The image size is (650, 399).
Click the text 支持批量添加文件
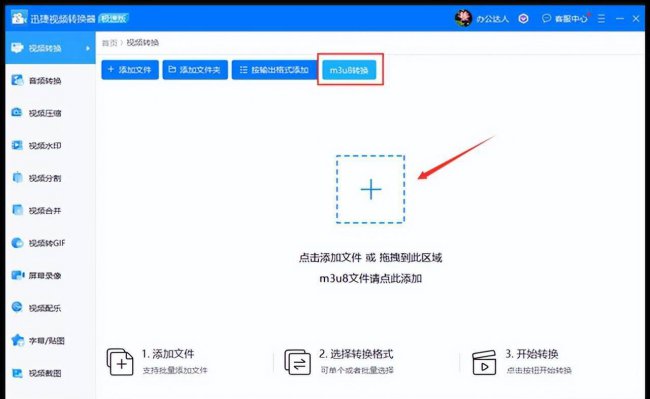[x=175, y=370]
